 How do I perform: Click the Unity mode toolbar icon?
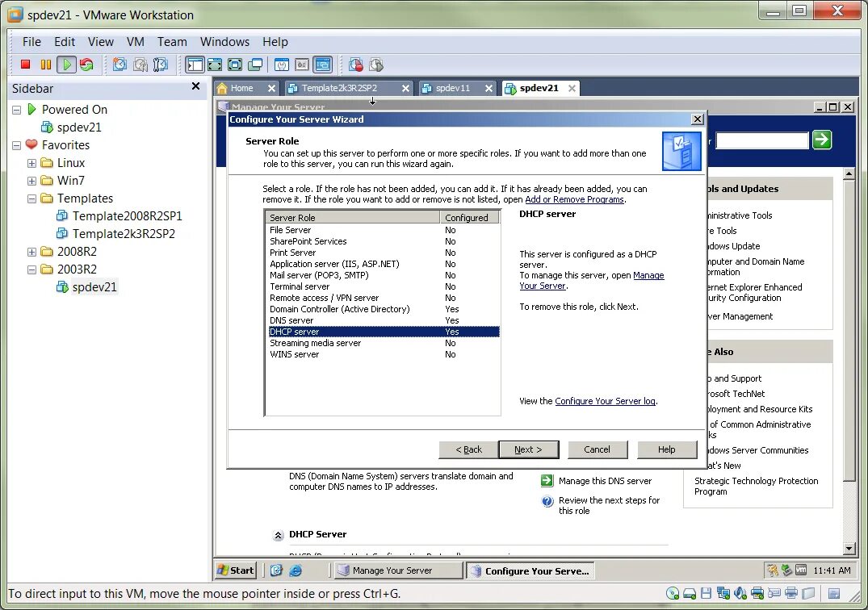[255, 65]
